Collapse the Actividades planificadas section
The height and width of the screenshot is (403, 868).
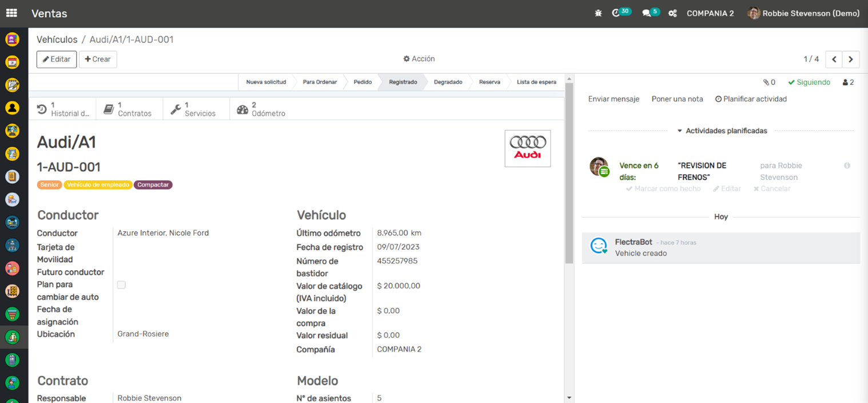pos(722,131)
